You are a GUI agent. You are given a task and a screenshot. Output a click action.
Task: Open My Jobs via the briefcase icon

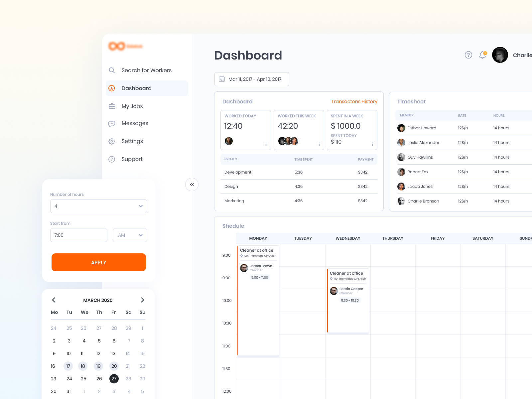112,106
